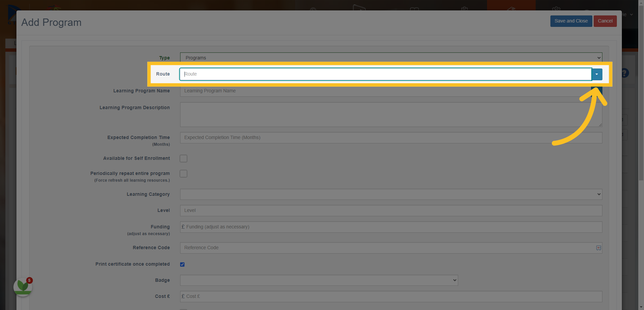This screenshot has height=310, width=644.
Task: Click the Funding amount field
Action: [x=391, y=227]
